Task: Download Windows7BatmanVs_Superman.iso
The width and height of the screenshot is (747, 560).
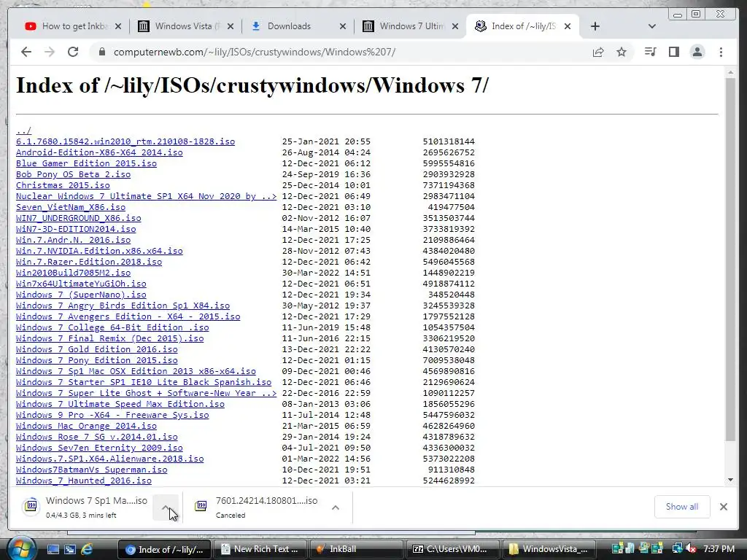Action: [91, 470]
